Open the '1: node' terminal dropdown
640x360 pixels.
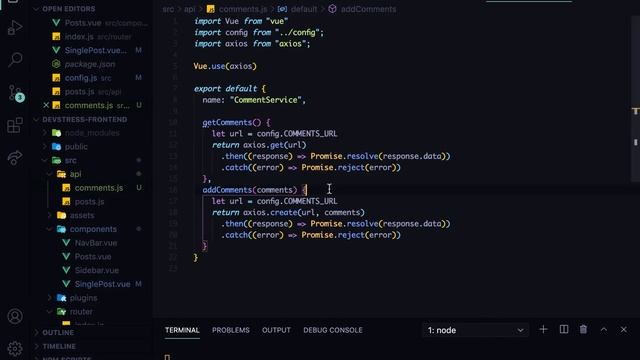click(x=476, y=330)
